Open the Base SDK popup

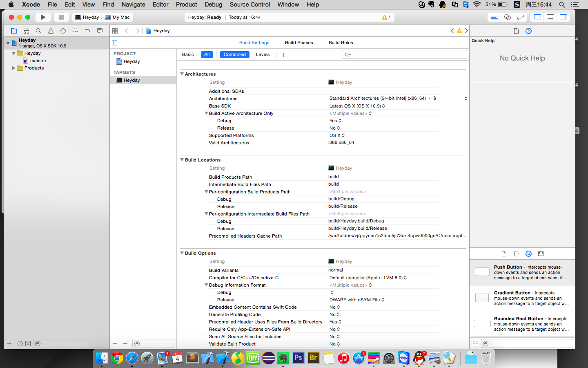point(357,106)
